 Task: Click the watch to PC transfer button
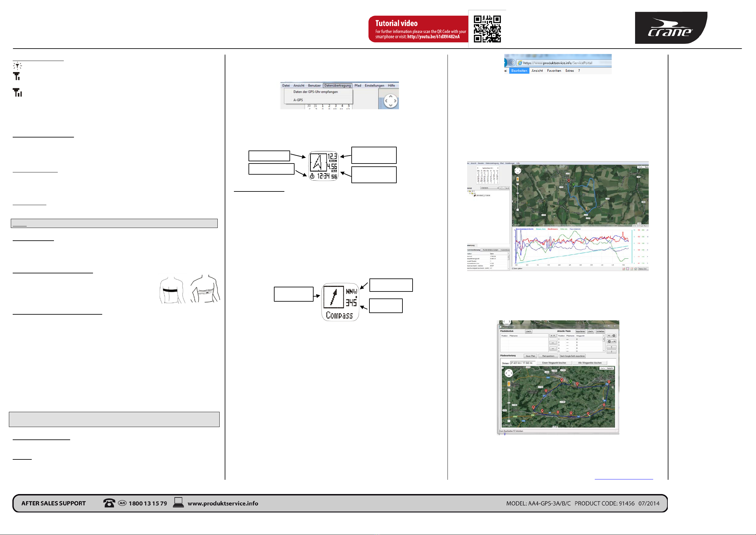(612, 342)
